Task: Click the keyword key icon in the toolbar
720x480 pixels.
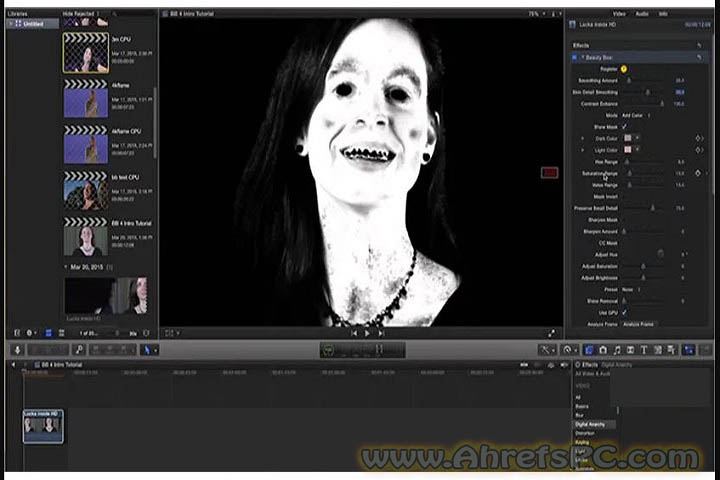Action: pyautogui.click(x=79, y=350)
